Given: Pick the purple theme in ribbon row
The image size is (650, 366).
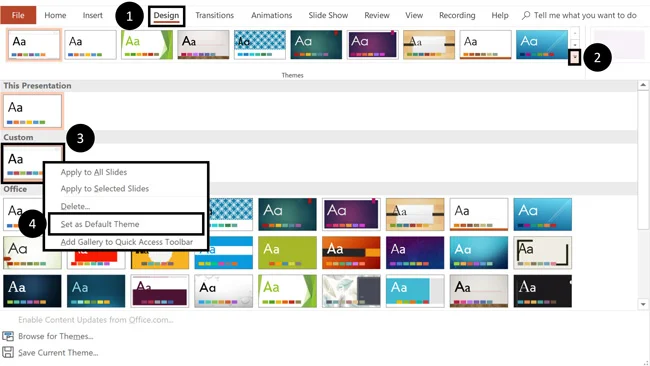Looking at the screenshot, I should coord(372,44).
